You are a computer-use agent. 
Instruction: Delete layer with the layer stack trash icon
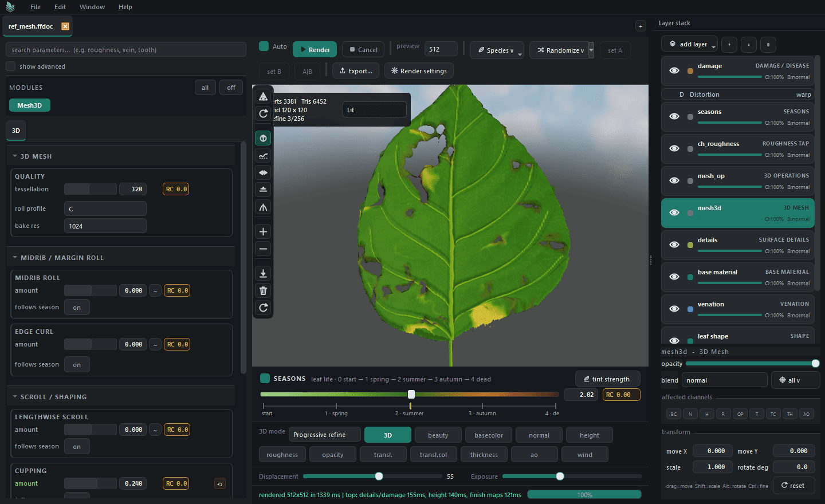click(x=768, y=44)
